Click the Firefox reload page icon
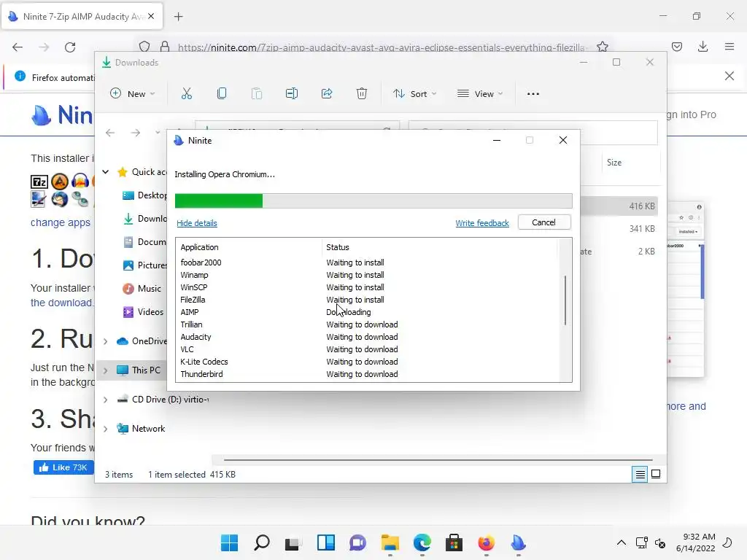 tap(70, 47)
